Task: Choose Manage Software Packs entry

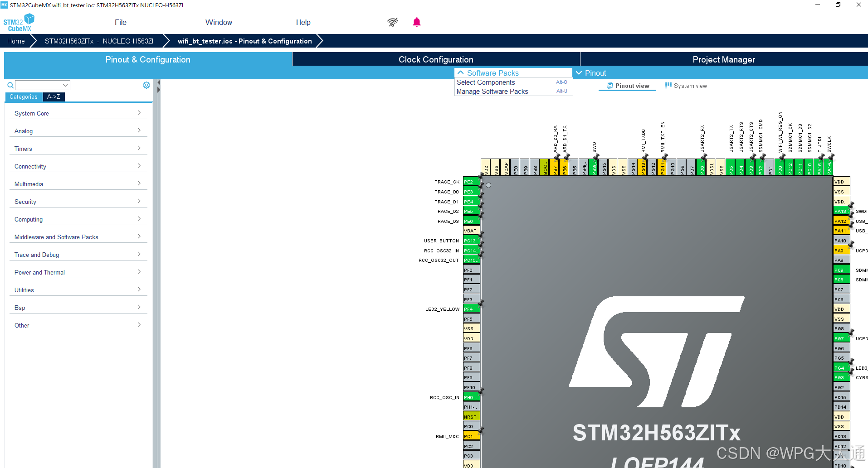Action: (x=513, y=92)
